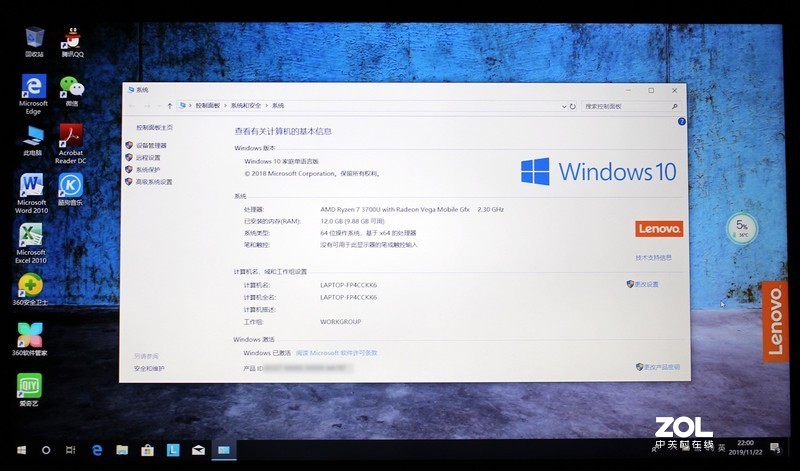Screen dimensions: 800x471
Task: Open Edge browser from the taskbar
Action: click(97, 450)
